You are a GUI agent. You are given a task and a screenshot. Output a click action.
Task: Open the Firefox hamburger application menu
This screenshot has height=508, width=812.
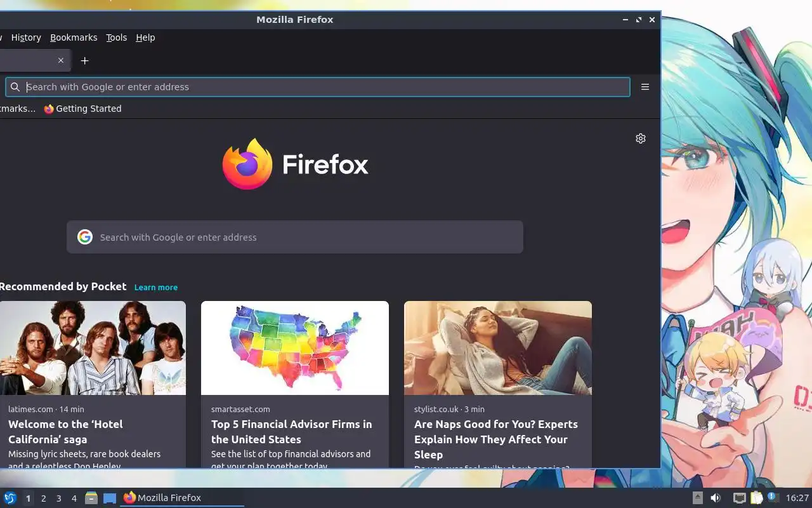coord(645,87)
